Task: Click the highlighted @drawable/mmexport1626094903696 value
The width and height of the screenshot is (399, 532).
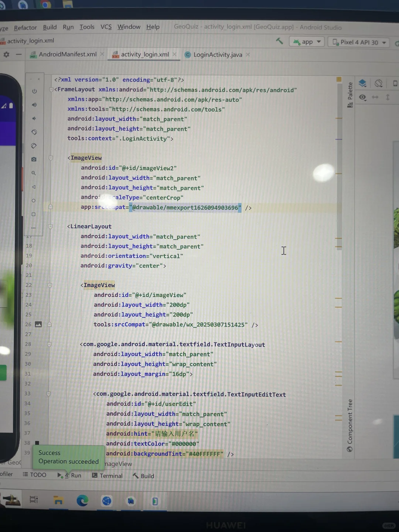Action: click(185, 208)
